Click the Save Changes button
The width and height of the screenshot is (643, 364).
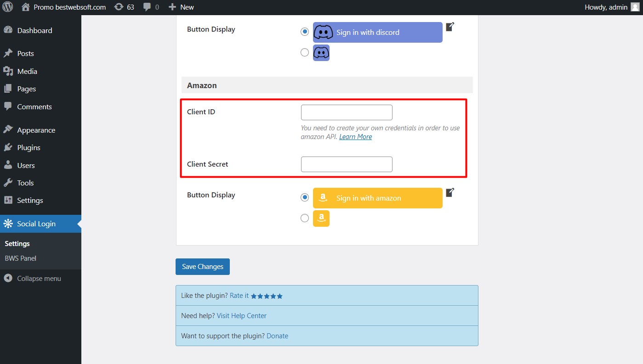[x=203, y=267]
